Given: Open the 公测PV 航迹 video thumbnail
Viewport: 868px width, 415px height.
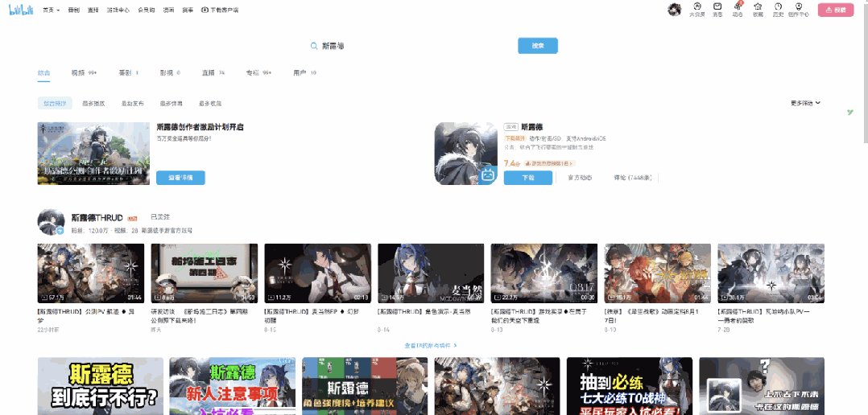Looking at the screenshot, I should (91, 273).
